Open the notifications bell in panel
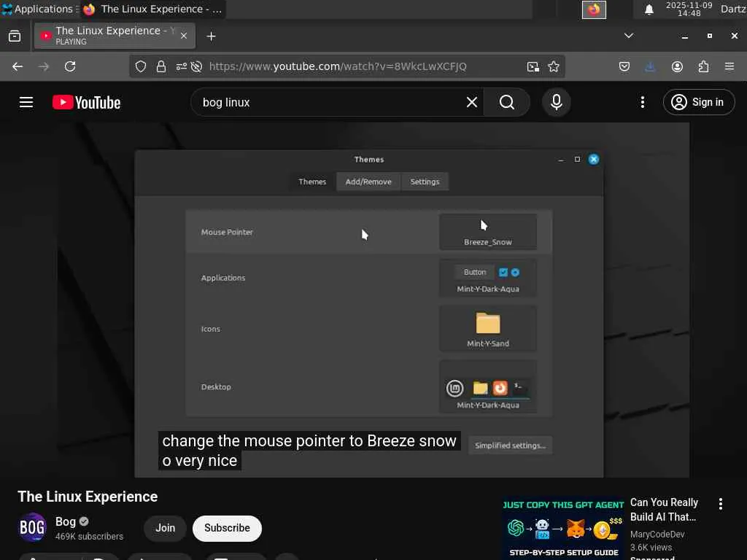The width and height of the screenshot is (747, 560). point(649,9)
